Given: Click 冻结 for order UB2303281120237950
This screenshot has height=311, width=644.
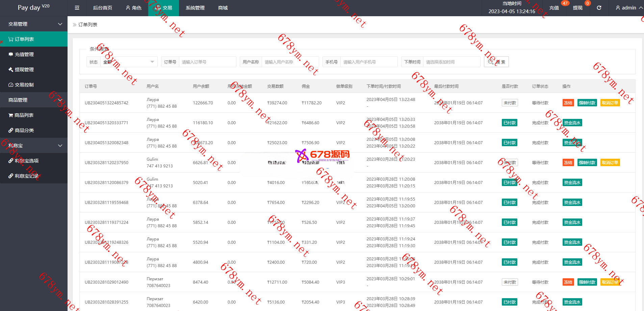Looking at the screenshot, I should point(568,163).
